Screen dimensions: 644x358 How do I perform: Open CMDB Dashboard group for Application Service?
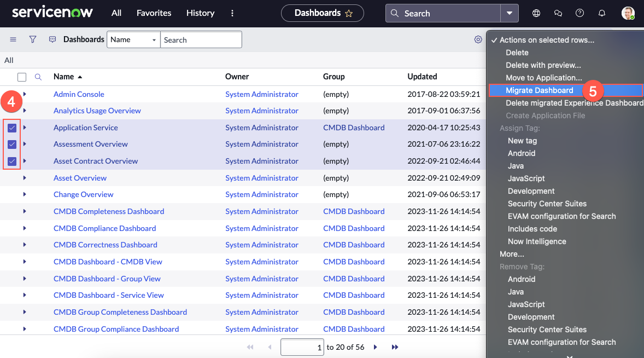(354, 128)
